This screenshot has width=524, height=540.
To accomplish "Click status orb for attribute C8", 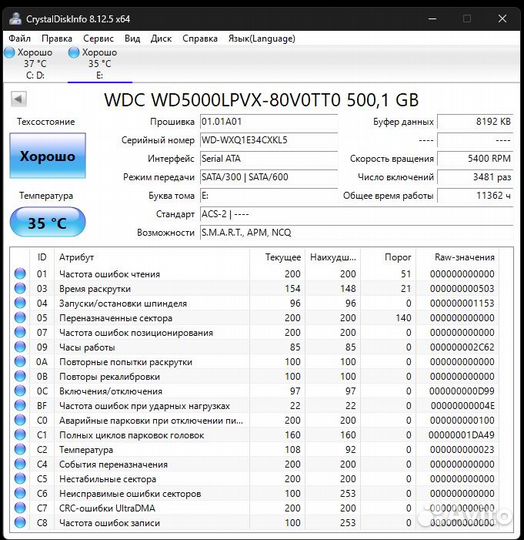I will coord(20,522).
